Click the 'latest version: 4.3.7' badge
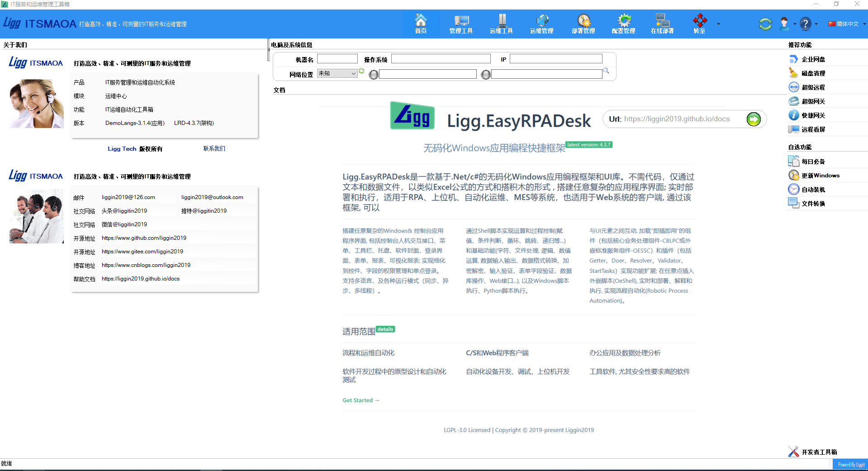Screen dimensions: 868x471 (x=589, y=145)
